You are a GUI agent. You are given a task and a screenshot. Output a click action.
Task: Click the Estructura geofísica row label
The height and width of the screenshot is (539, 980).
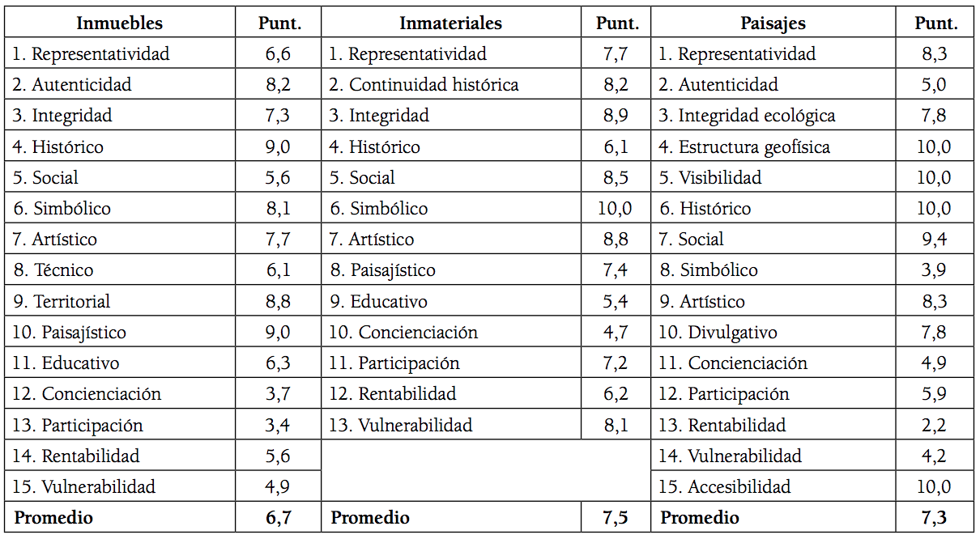[x=744, y=147]
